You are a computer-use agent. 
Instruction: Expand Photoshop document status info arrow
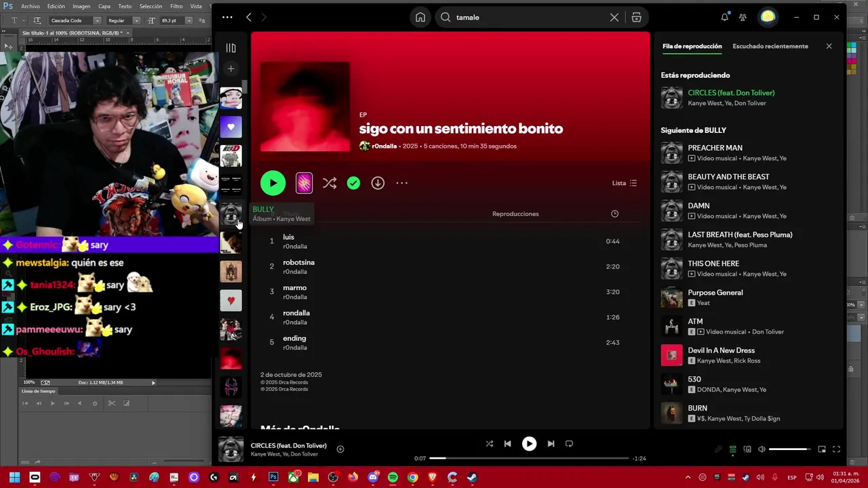pyautogui.click(x=153, y=383)
